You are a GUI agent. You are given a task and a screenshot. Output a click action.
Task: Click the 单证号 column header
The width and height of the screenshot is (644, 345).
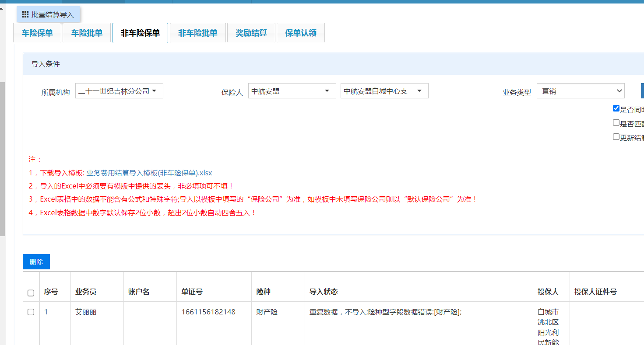click(192, 292)
